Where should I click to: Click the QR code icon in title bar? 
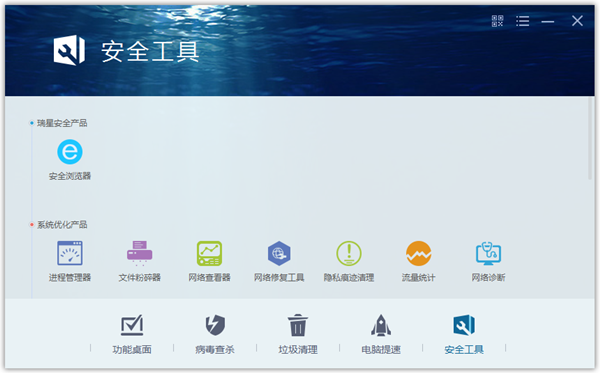497,21
